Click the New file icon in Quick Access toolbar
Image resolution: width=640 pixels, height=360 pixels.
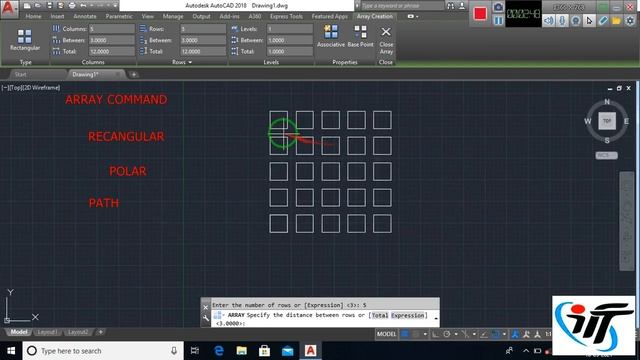27,6
